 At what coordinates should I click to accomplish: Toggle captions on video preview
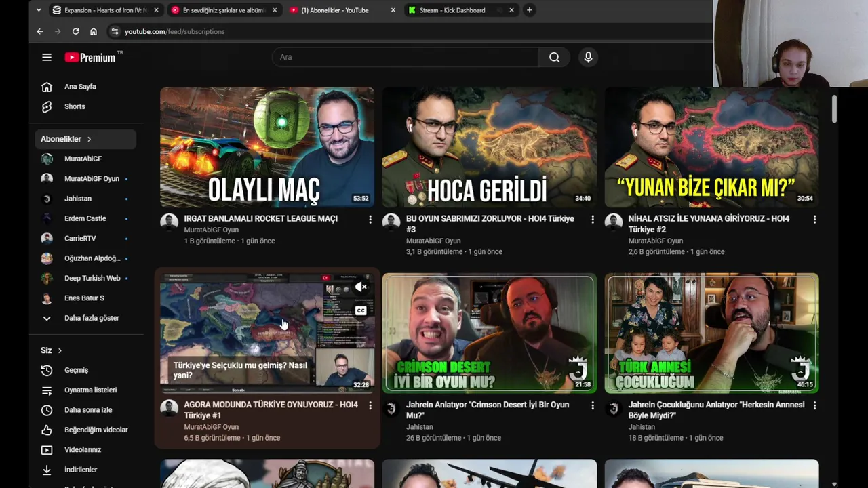[361, 311]
